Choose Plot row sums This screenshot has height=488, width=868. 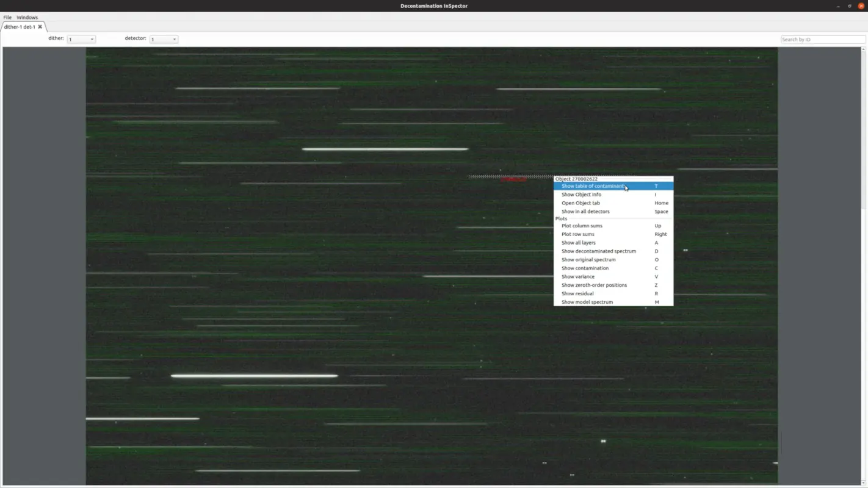[577, 234]
